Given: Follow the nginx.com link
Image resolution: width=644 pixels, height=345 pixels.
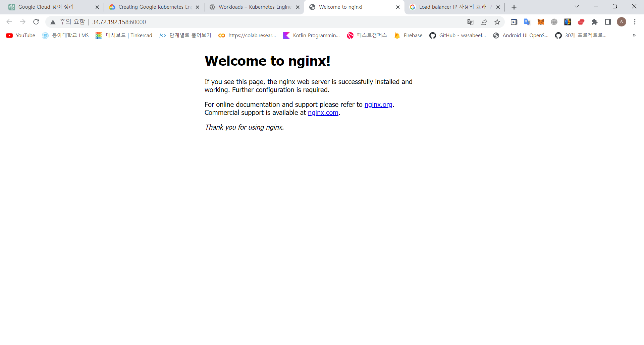Looking at the screenshot, I should click(x=323, y=113).
